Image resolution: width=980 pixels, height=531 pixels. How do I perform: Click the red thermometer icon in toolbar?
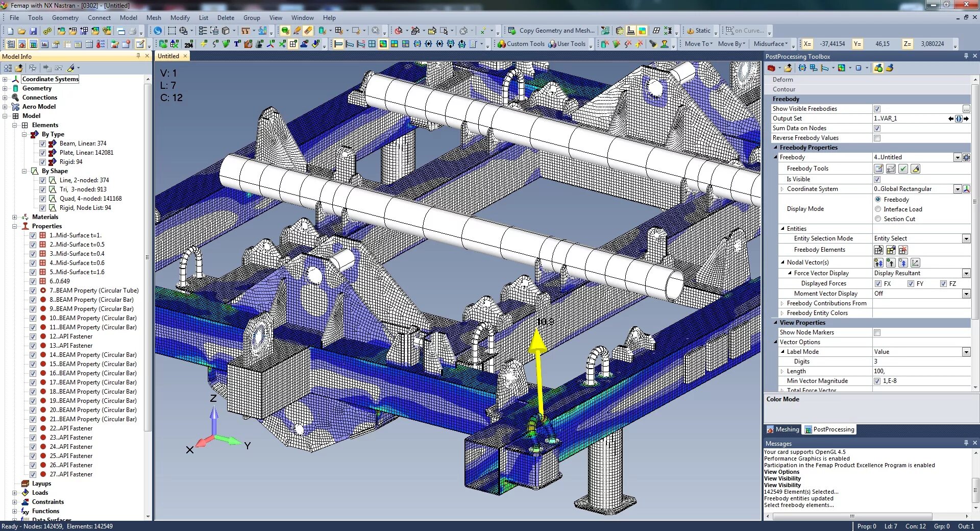[x=101, y=44]
